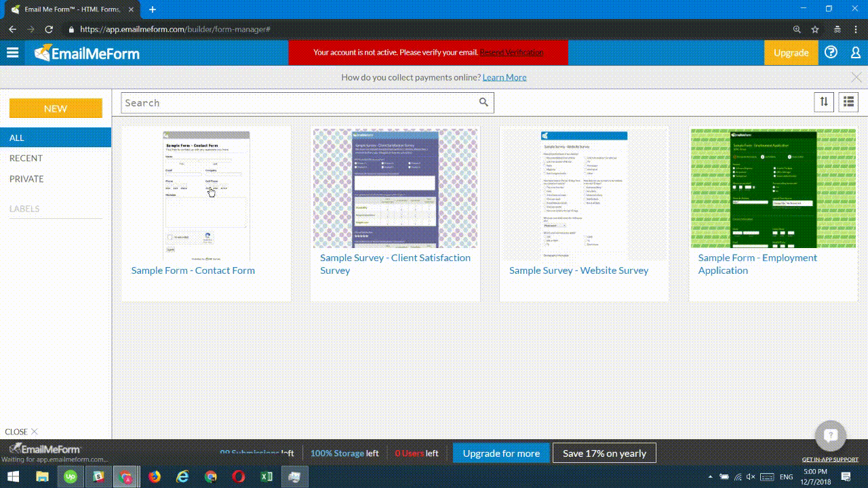This screenshot has height=488, width=868.
Task: Click Sample Form - Contact Form title
Action: pos(193,270)
